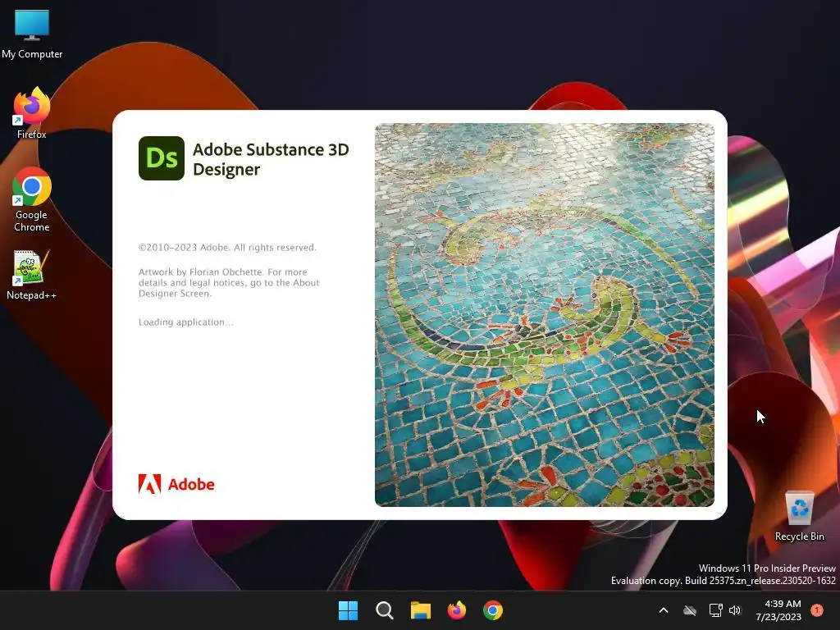Click the Ds logo on splash screen
840x630 pixels.
tap(162, 158)
